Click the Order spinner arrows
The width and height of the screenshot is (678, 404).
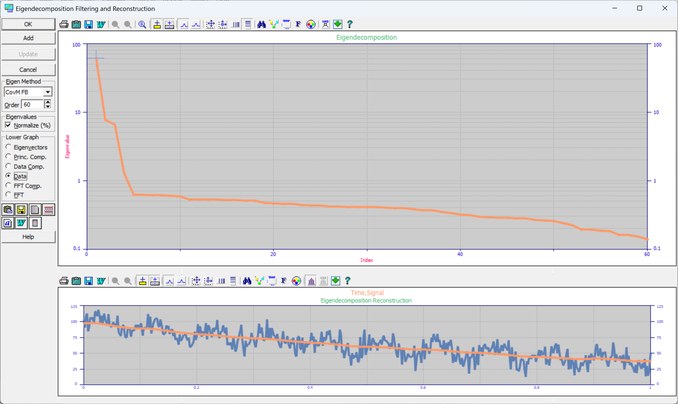(x=48, y=104)
